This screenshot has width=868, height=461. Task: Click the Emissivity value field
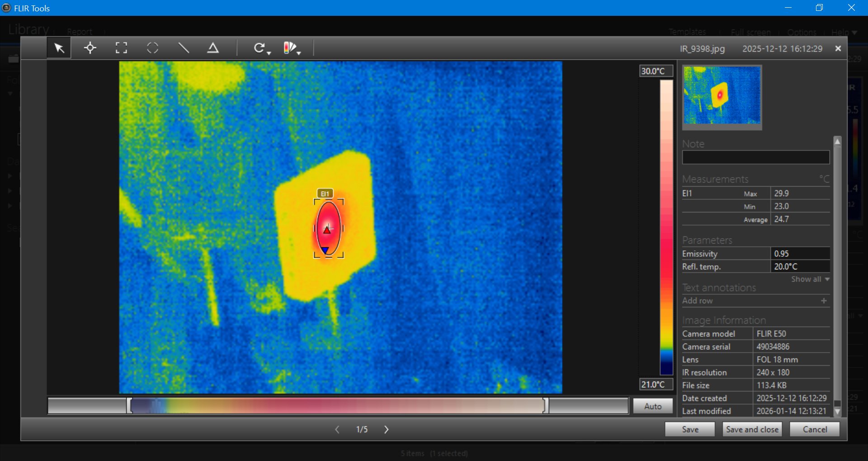pyautogui.click(x=799, y=254)
